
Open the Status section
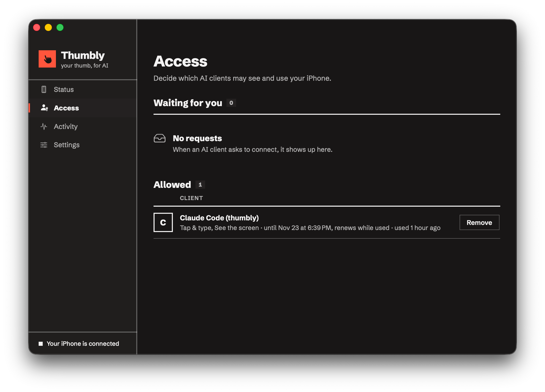click(83, 89)
